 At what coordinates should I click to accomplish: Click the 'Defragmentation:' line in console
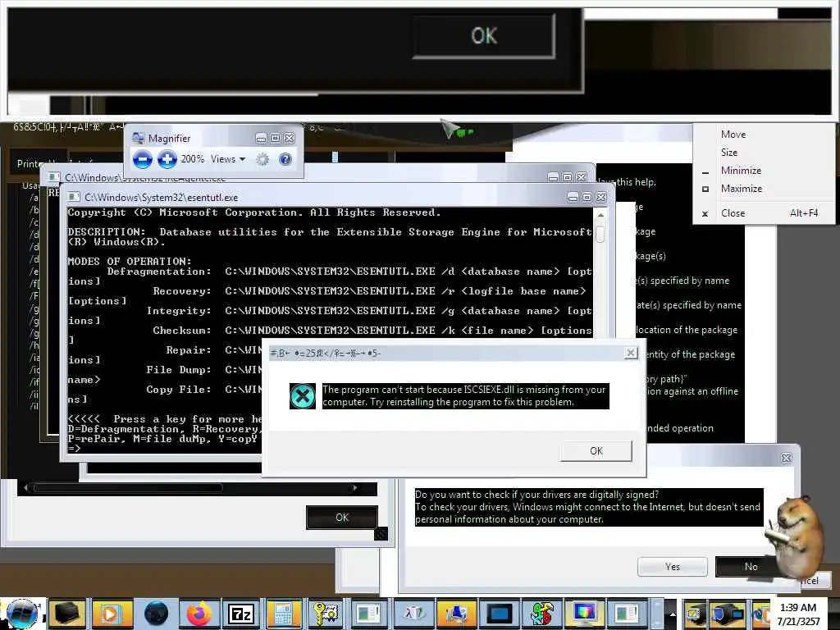[158, 272]
